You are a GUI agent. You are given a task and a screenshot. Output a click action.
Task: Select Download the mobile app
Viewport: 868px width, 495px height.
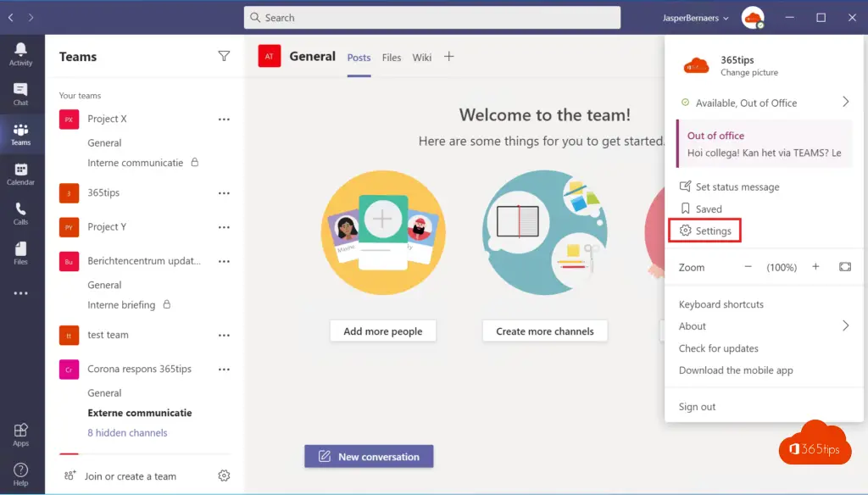[x=736, y=370]
